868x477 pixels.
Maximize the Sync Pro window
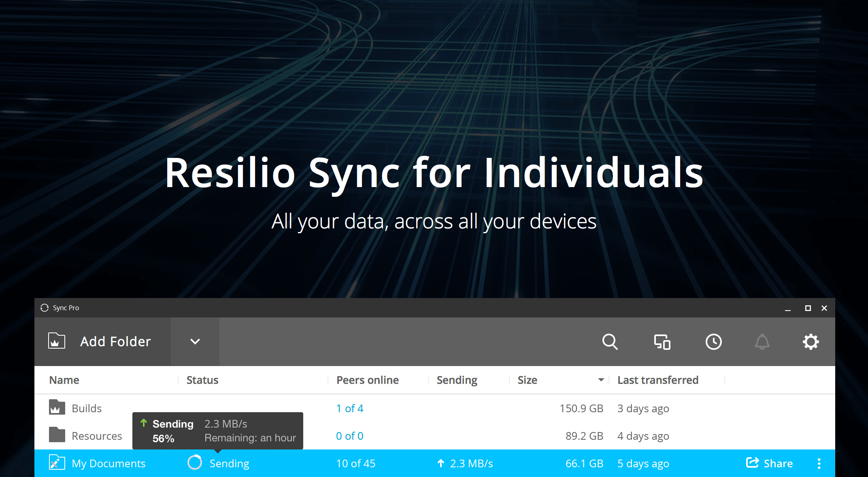coord(808,308)
